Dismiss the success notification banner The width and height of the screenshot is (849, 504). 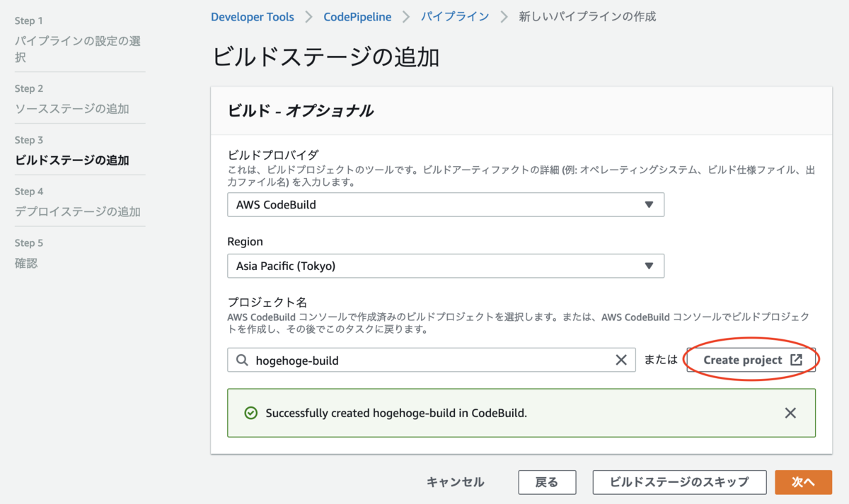coord(790,413)
